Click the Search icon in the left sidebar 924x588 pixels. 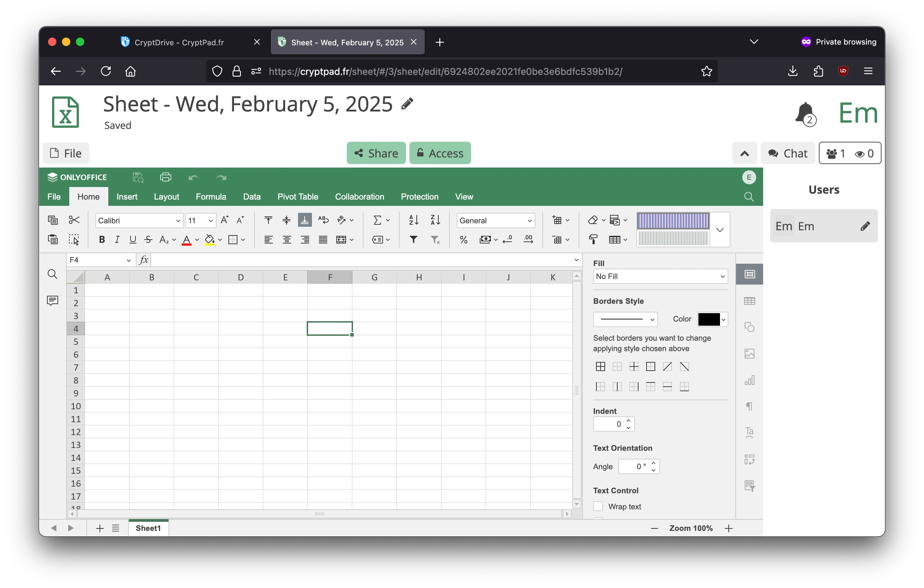click(x=52, y=274)
